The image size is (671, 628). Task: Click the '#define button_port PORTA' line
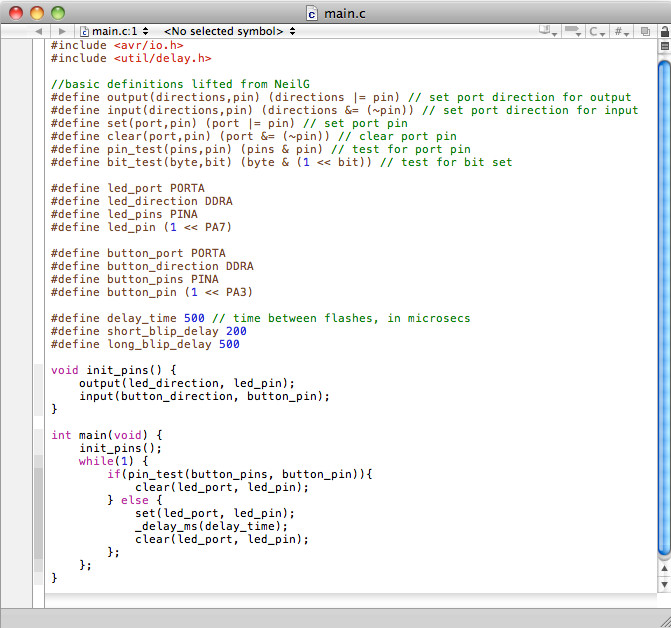(x=138, y=253)
